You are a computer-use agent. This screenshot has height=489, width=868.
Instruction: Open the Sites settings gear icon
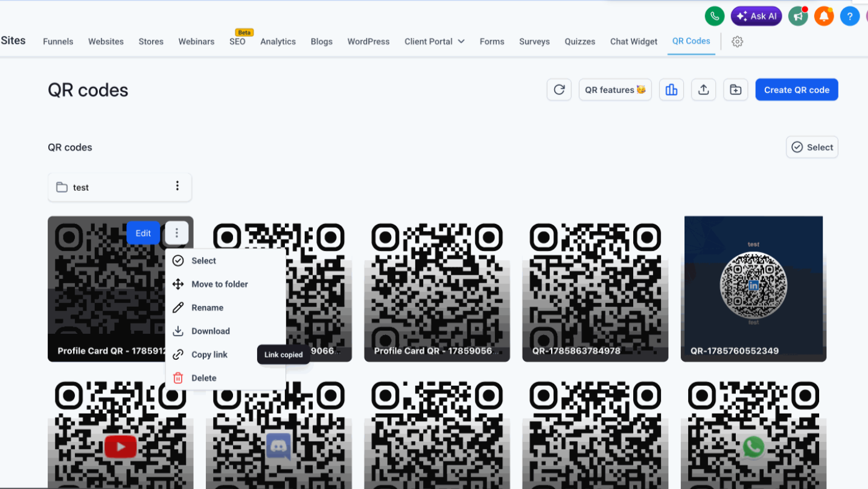[737, 42]
